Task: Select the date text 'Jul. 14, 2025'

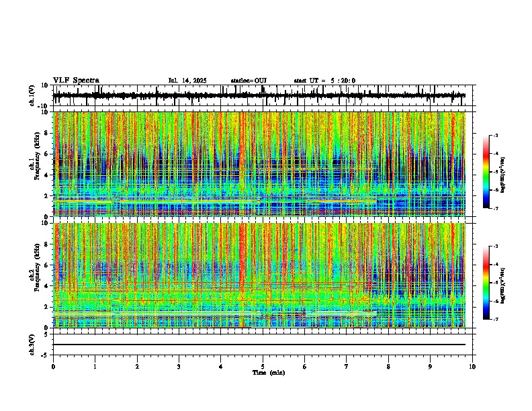Action: click(x=187, y=81)
